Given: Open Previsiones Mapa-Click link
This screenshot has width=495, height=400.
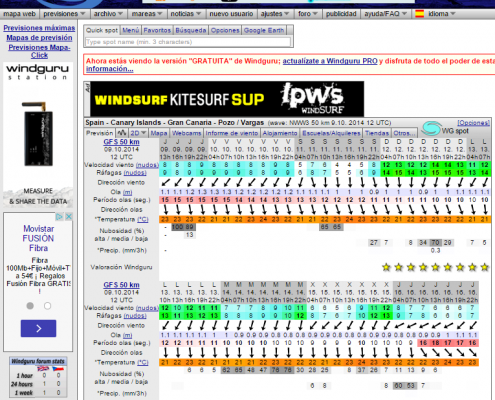Looking at the screenshot, I should [x=39, y=51].
